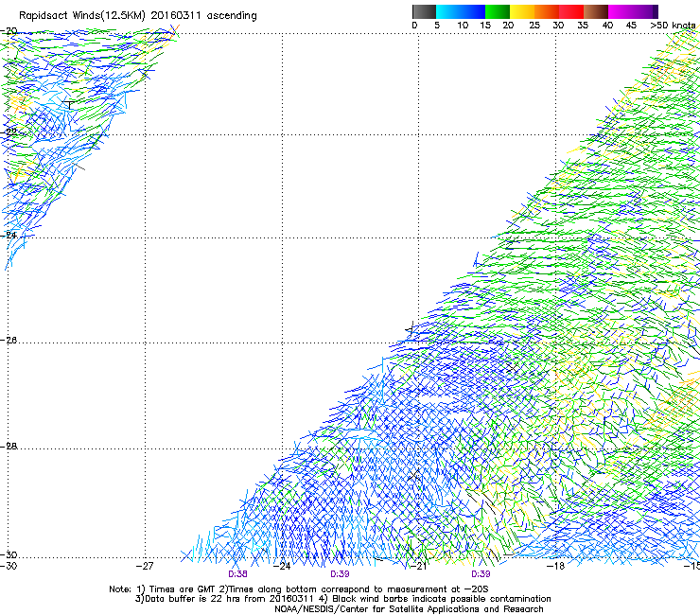Click the Rapidscat Winds title text
This screenshot has height=615, width=700.
pyautogui.click(x=137, y=16)
